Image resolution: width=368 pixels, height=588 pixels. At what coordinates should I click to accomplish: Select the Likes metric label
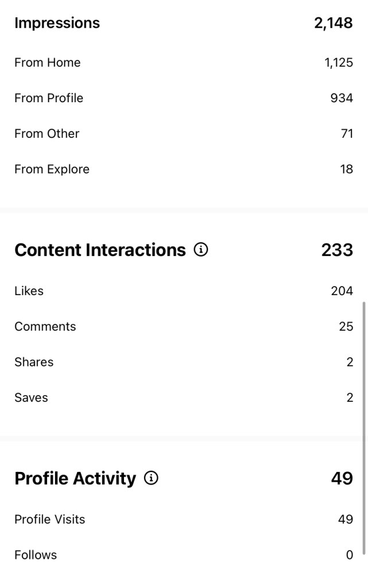coord(29,291)
